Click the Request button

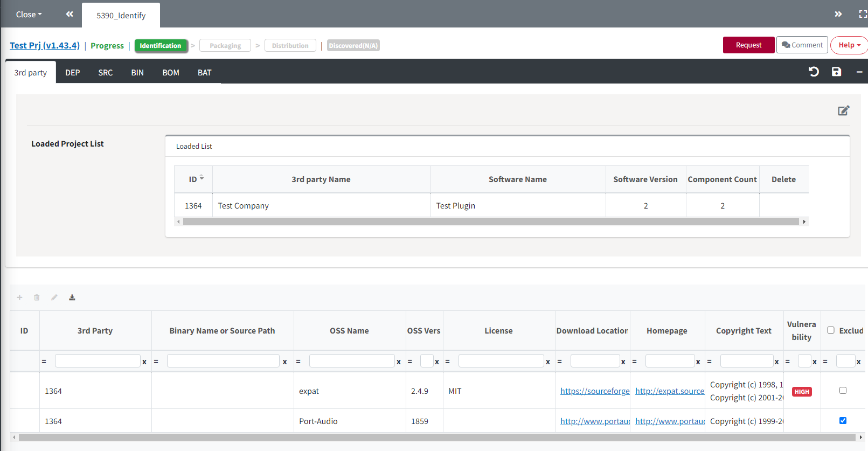(748, 45)
